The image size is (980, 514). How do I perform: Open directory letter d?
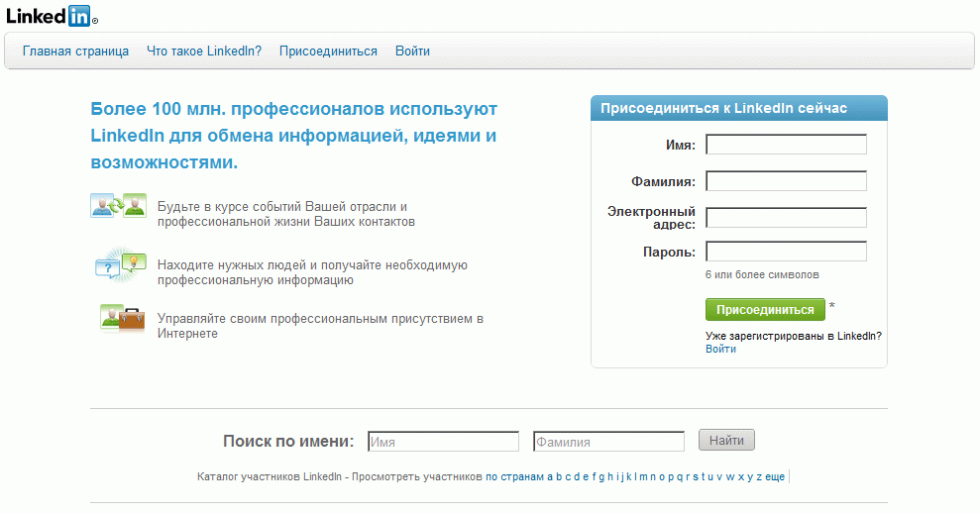click(577, 477)
